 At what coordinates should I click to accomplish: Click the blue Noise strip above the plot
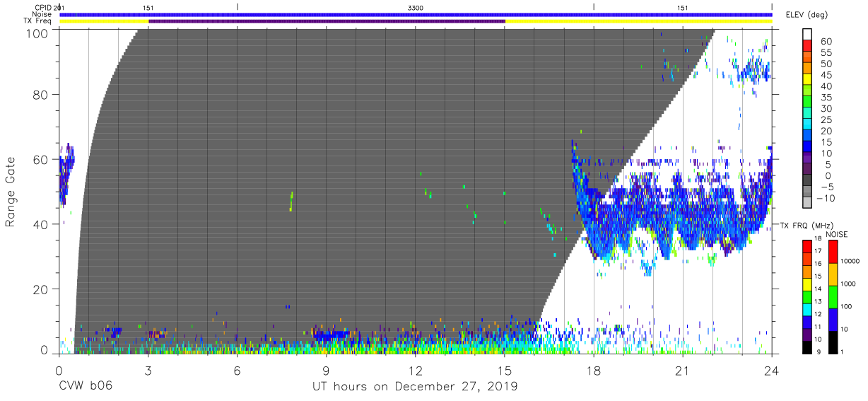416,14
